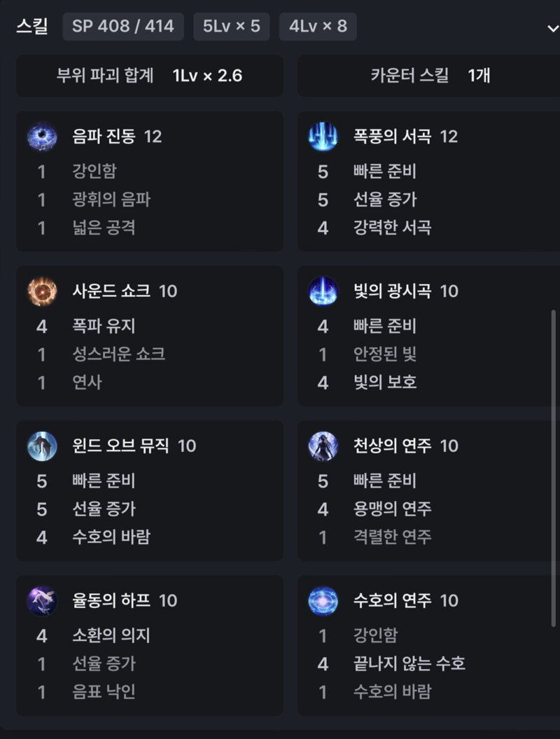Select the 강력한 서곡 tripod entry
The width and height of the screenshot is (560, 739).
click(392, 228)
